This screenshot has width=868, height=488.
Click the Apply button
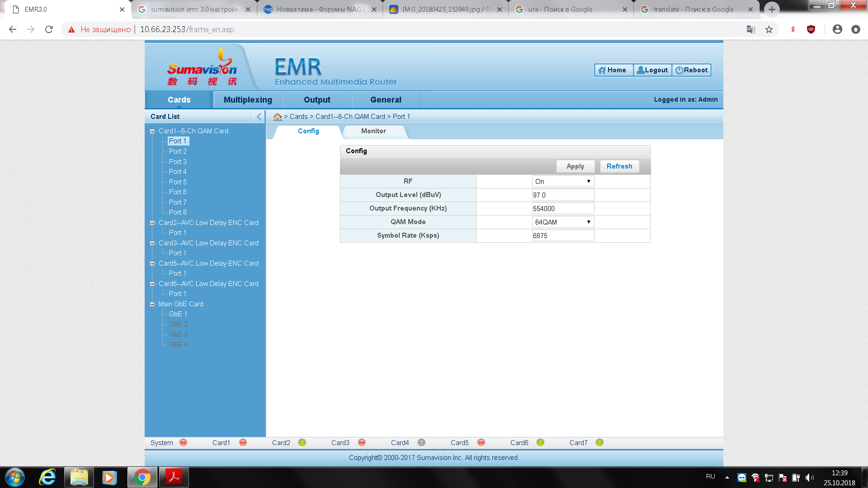click(575, 166)
